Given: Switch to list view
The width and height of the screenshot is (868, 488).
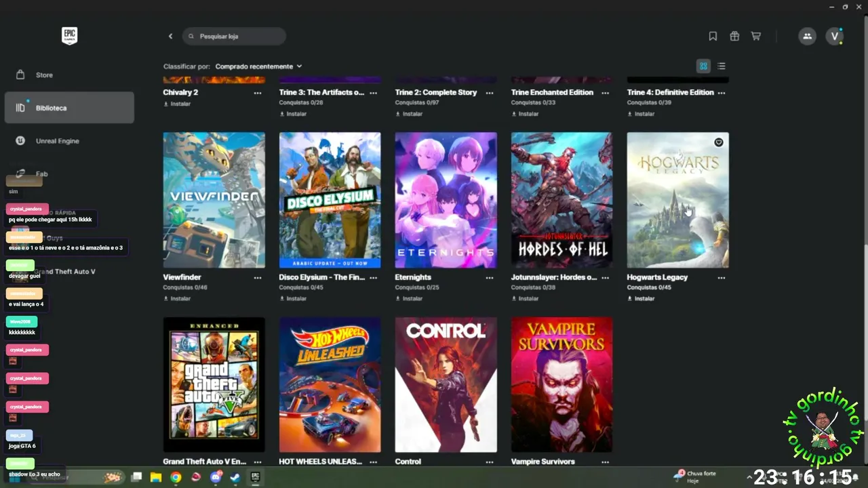Looking at the screenshot, I should (x=722, y=66).
